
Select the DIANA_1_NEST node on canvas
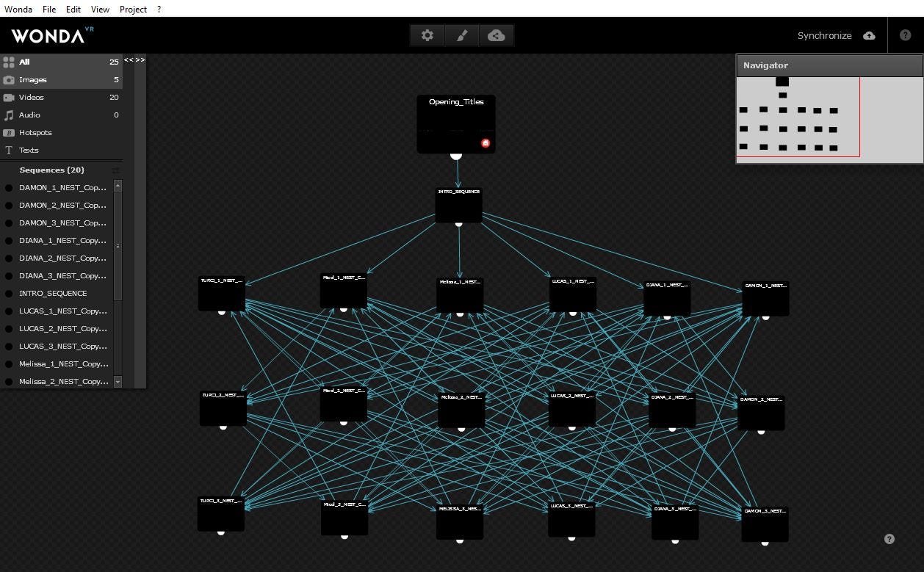point(667,298)
